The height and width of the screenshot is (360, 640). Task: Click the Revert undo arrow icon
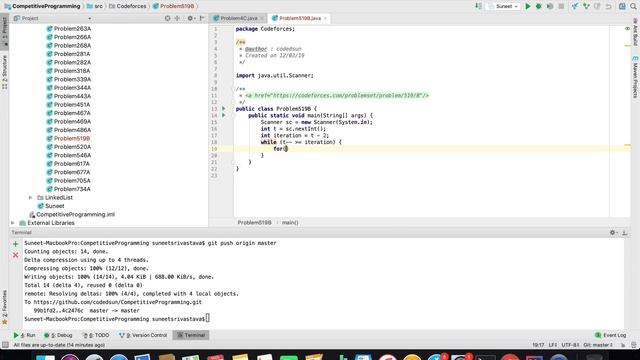[x=608, y=6]
